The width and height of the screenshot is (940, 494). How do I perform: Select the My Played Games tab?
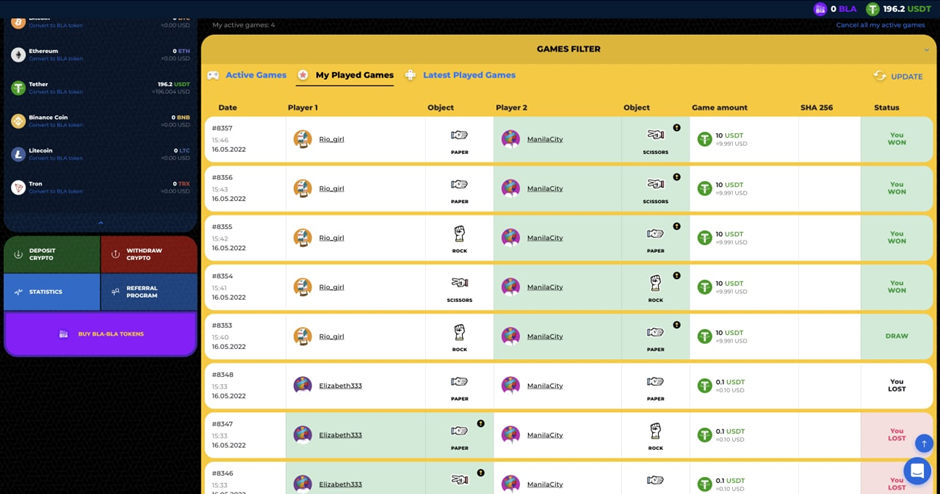tap(354, 75)
